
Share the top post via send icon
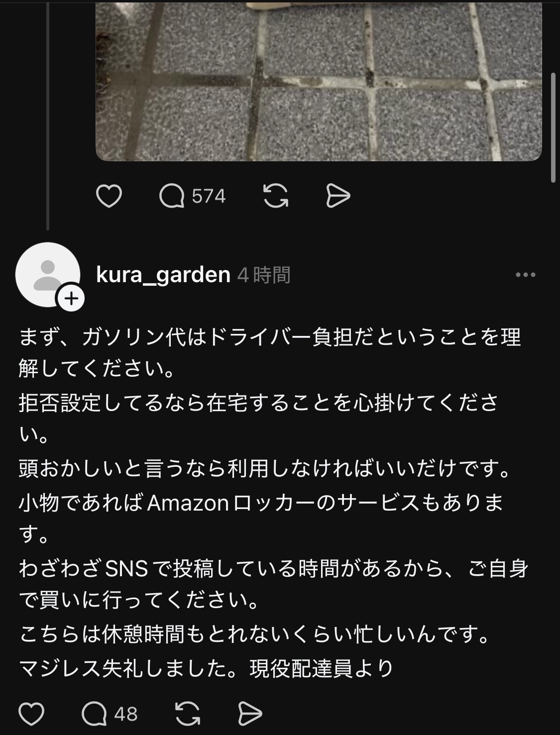click(338, 196)
